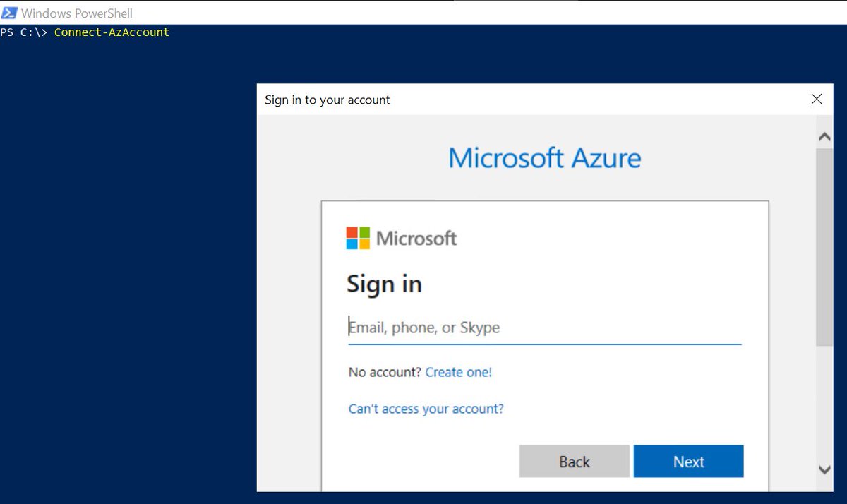Focus the Email, phone, or Skype field
The height and width of the screenshot is (504, 847).
tap(545, 328)
